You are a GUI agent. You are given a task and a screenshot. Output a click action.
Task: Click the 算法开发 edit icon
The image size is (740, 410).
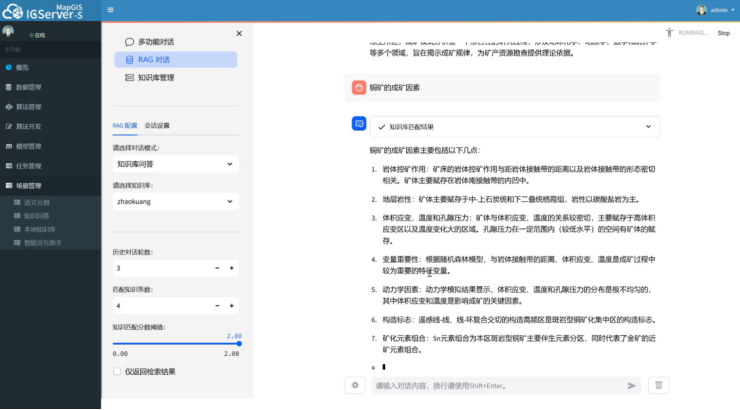pos(8,126)
